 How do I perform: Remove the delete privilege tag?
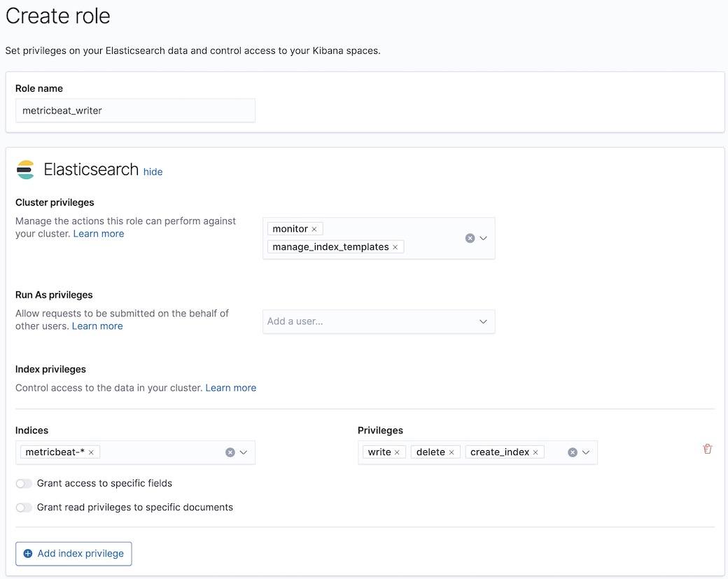point(453,452)
